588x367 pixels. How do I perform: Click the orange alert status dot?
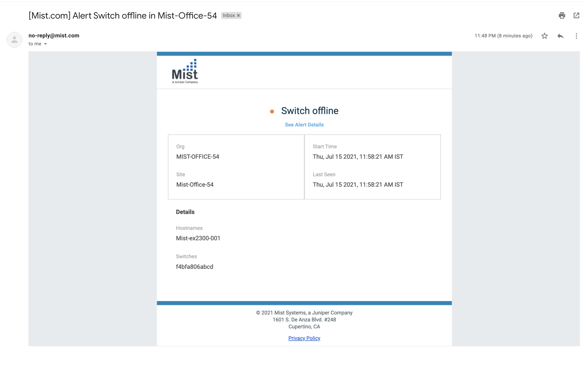[272, 111]
